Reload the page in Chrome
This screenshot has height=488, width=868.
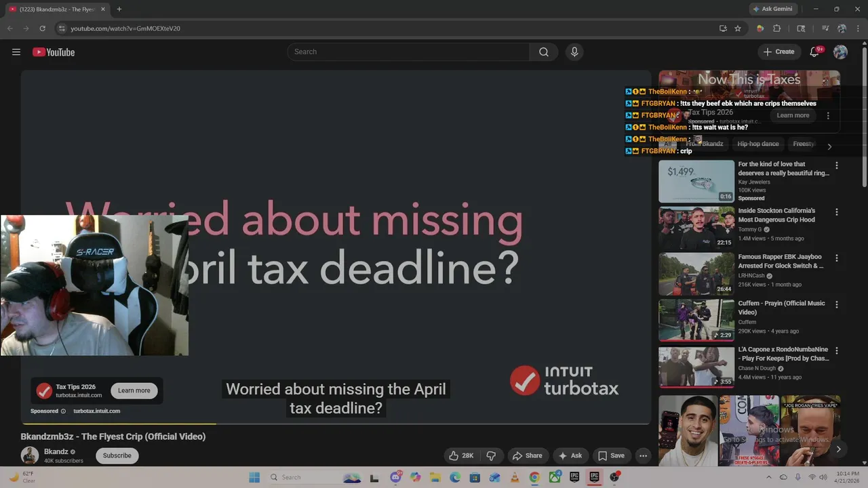[x=42, y=28]
